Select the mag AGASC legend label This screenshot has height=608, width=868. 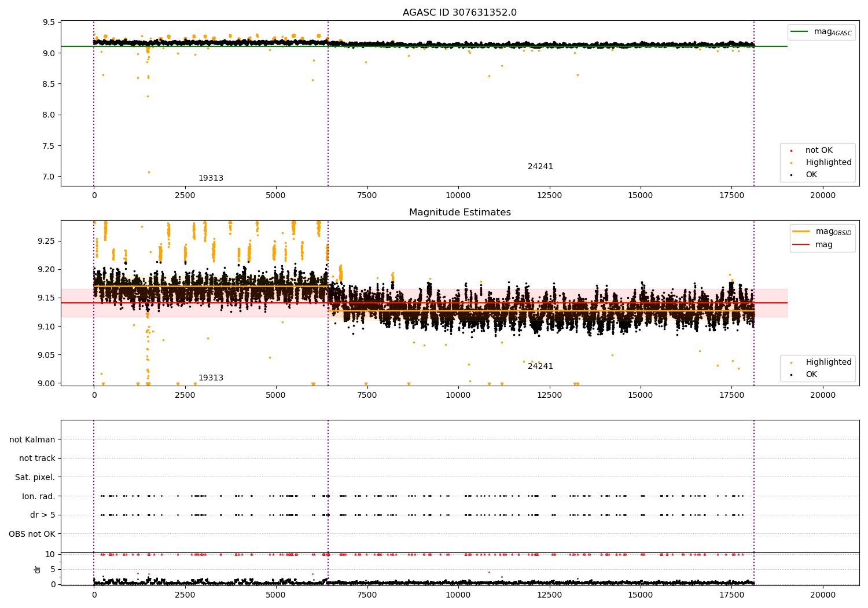(x=833, y=32)
